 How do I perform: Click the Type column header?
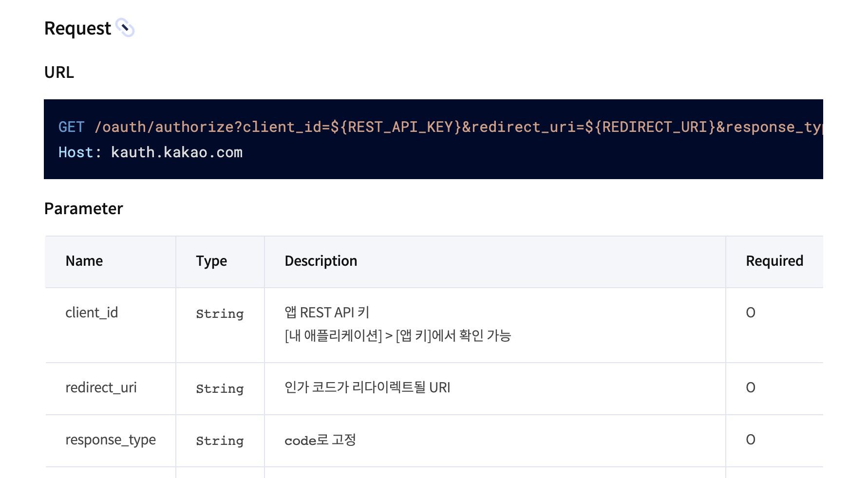tap(211, 261)
